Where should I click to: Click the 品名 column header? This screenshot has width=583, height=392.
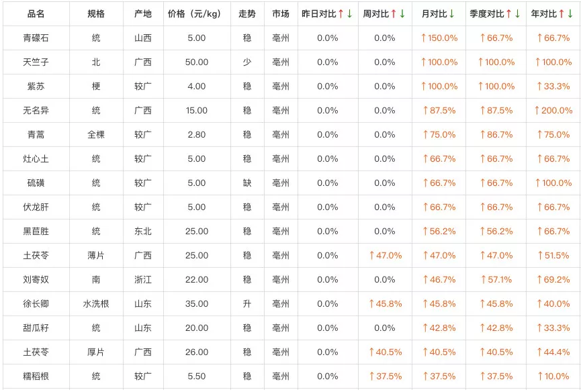pyautogui.click(x=36, y=14)
